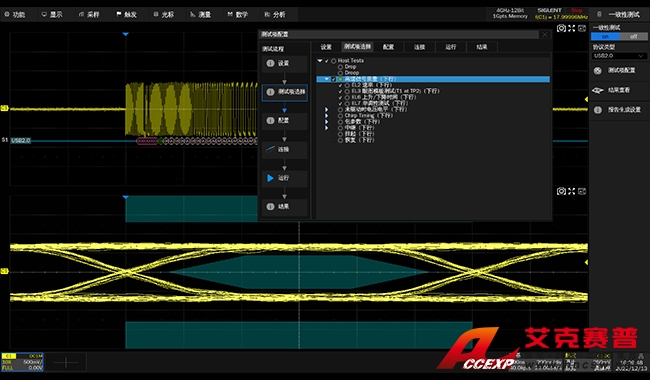The width and height of the screenshot is (650, 380).
Task: Switch compliance test toggle to off
Action: tap(633, 36)
